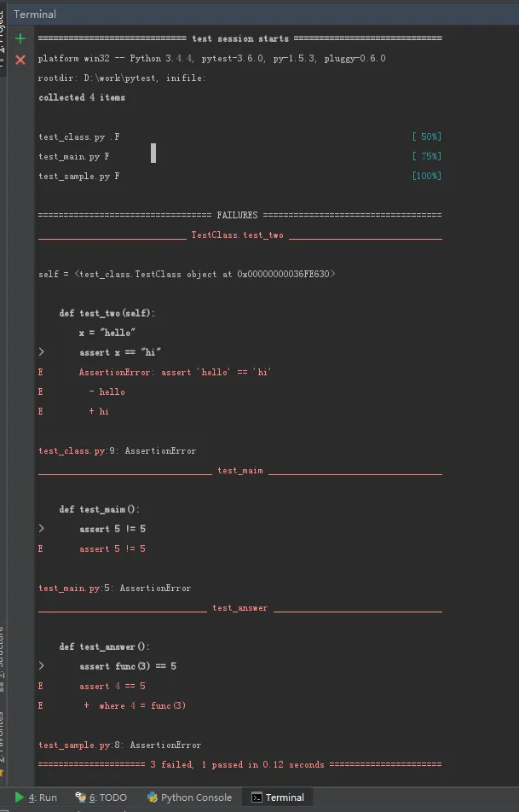Screen dimensions: 519x812
Task: Click the green Run play icon
Action: (20, 797)
